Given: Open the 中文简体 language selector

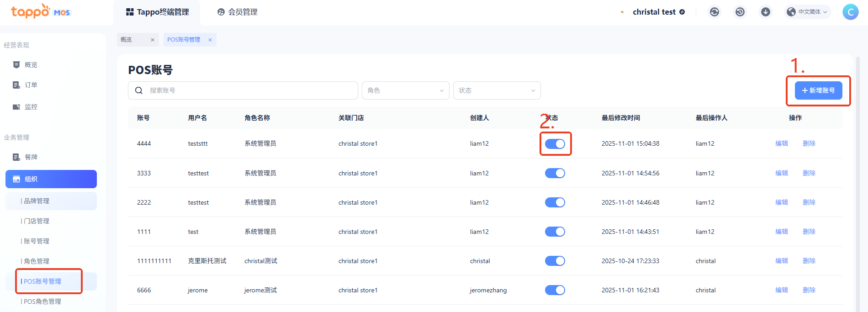Looking at the screenshot, I should (808, 12).
